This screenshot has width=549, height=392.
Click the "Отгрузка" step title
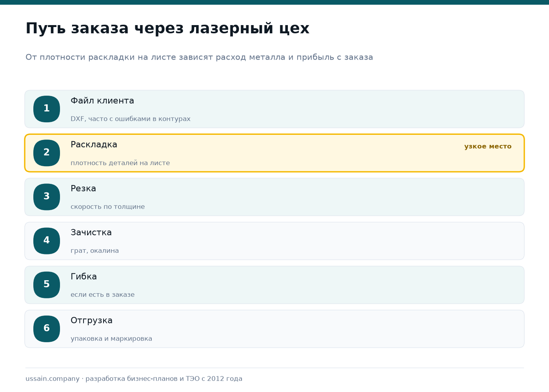[x=91, y=321]
